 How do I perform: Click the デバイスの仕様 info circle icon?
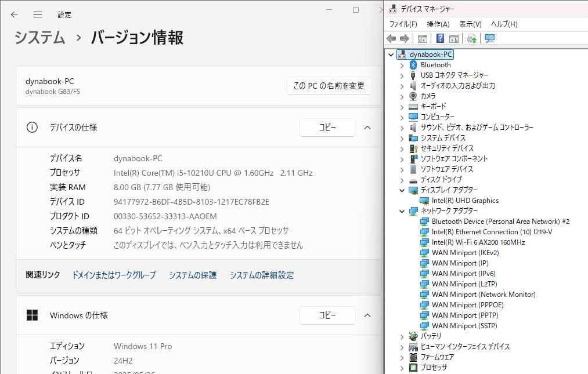(x=33, y=128)
